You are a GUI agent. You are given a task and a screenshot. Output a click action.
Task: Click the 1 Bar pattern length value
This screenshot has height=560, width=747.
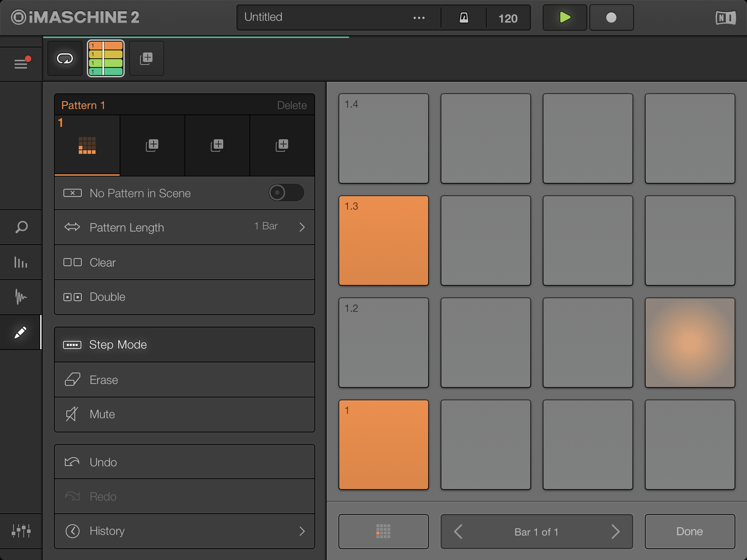pos(266,226)
